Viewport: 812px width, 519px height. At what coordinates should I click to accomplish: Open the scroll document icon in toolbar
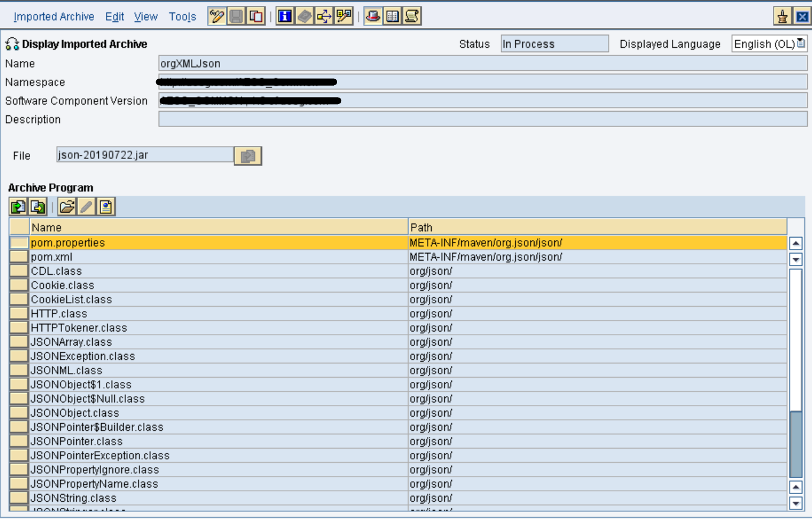412,16
